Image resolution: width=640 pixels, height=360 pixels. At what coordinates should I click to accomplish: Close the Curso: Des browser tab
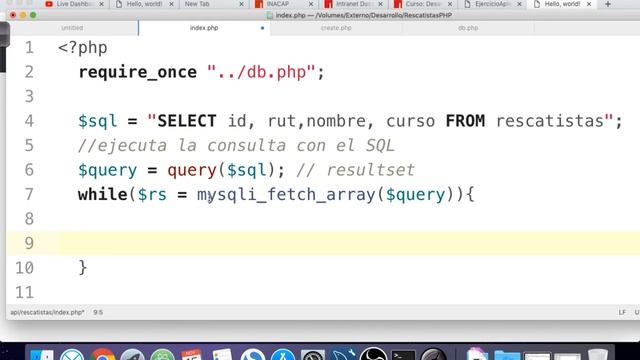pyautogui.click(x=450, y=4)
